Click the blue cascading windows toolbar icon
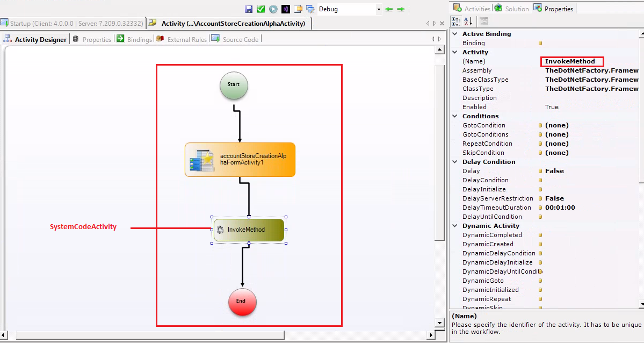 point(310,9)
